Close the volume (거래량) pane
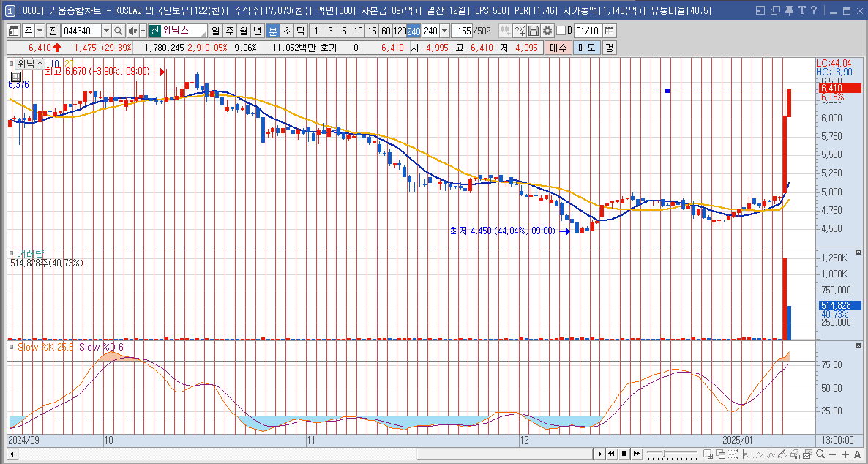This screenshot has height=464, width=868. click(858, 252)
